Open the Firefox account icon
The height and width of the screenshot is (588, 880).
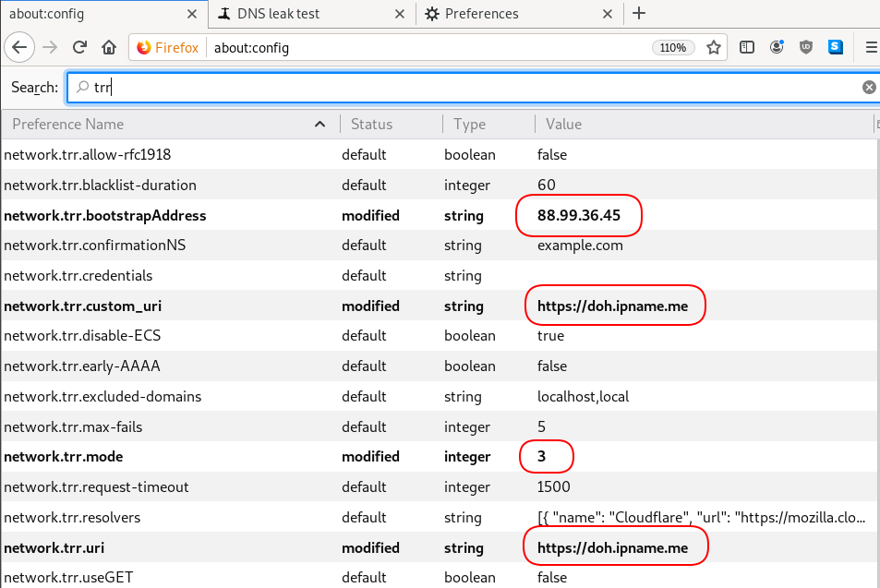(777, 47)
